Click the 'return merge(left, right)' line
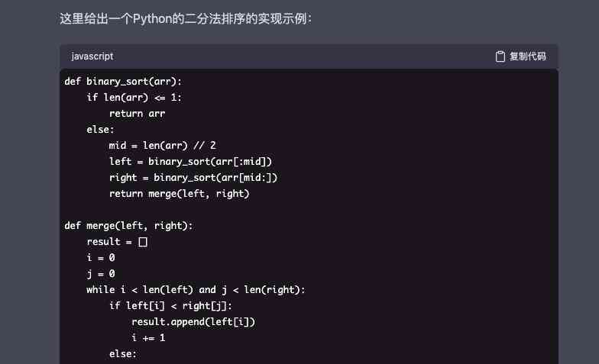599x364 pixels. pos(180,194)
